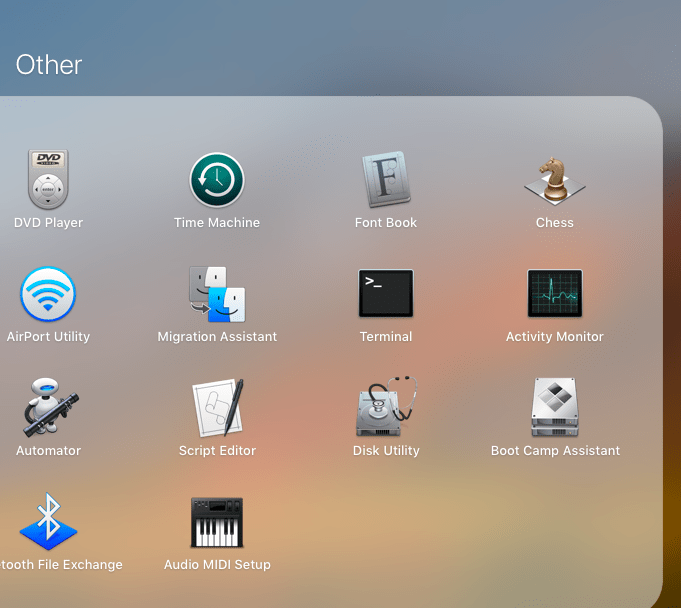Start the Chess app icon
This screenshot has height=608, width=681.
[555, 181]
